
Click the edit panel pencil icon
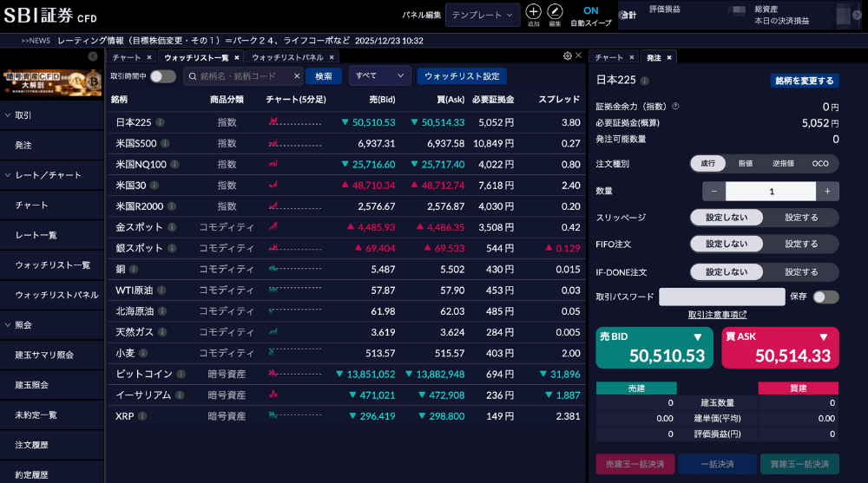coord(555,11)
